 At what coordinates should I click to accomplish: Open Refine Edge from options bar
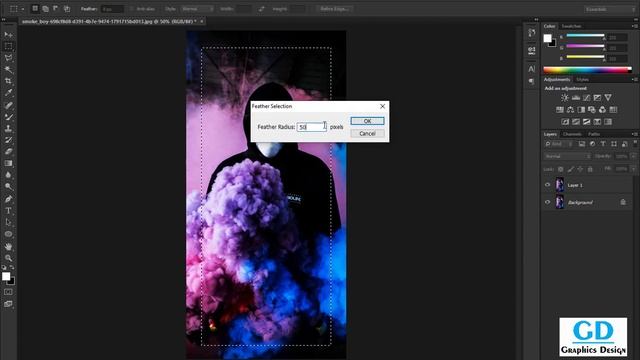[334, 9]
